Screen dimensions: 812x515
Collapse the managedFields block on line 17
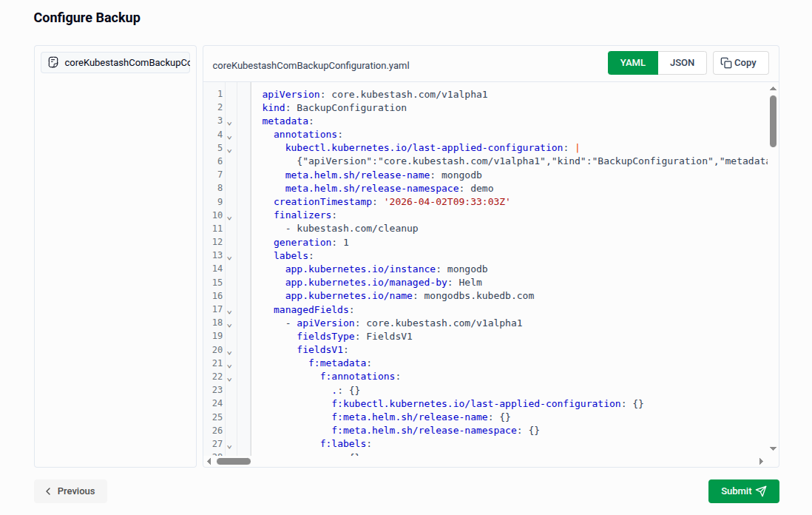(x=229, y=311)
